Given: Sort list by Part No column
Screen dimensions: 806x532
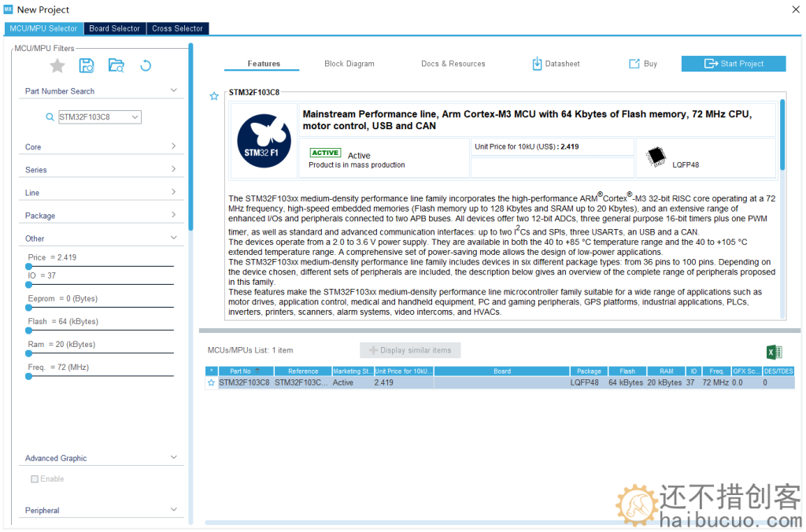Looking at the screenshot, I should tap(246, 371).
